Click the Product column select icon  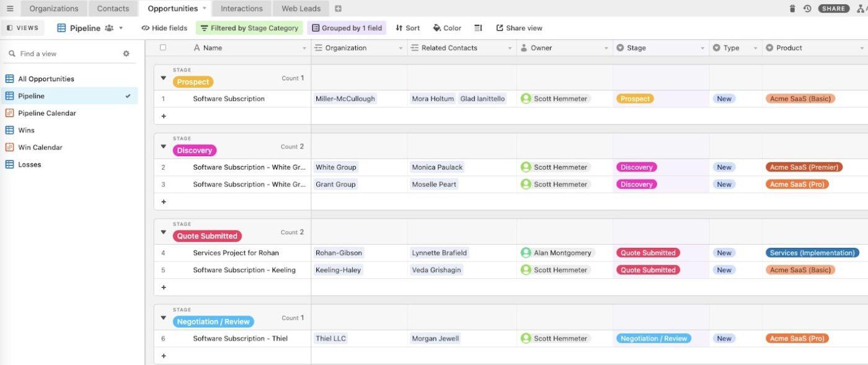(x=769, y=48)
